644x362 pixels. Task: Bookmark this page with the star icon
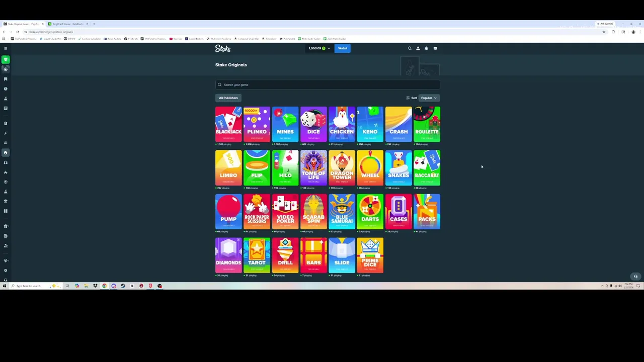click(604, 32)
